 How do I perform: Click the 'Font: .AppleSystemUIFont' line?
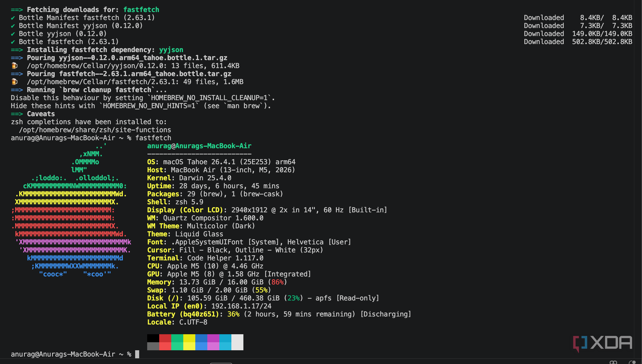pos(249,242)
